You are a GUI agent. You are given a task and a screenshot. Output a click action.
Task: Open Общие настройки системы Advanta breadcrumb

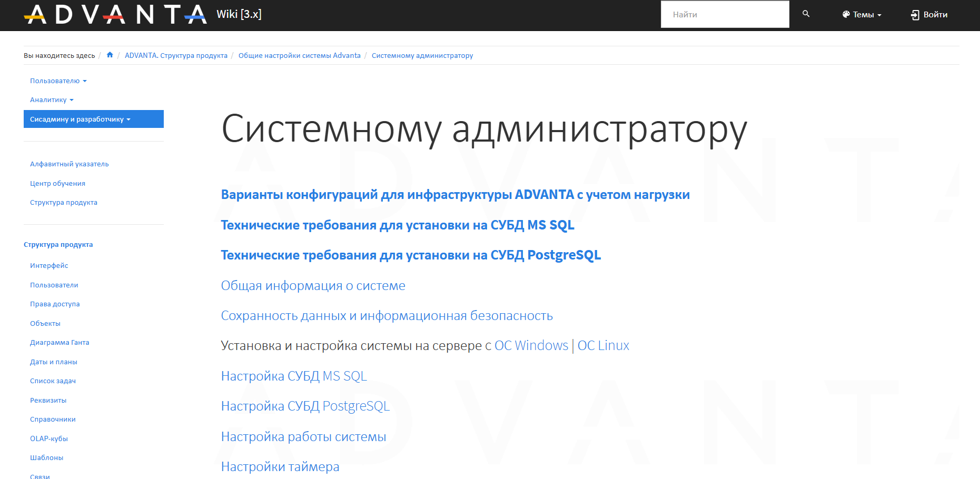click(299, 56)
